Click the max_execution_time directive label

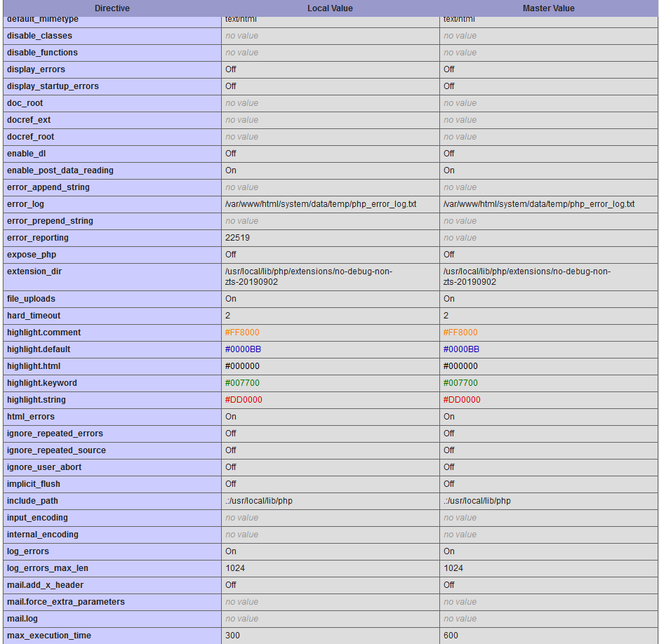click(x=48, y=635)
